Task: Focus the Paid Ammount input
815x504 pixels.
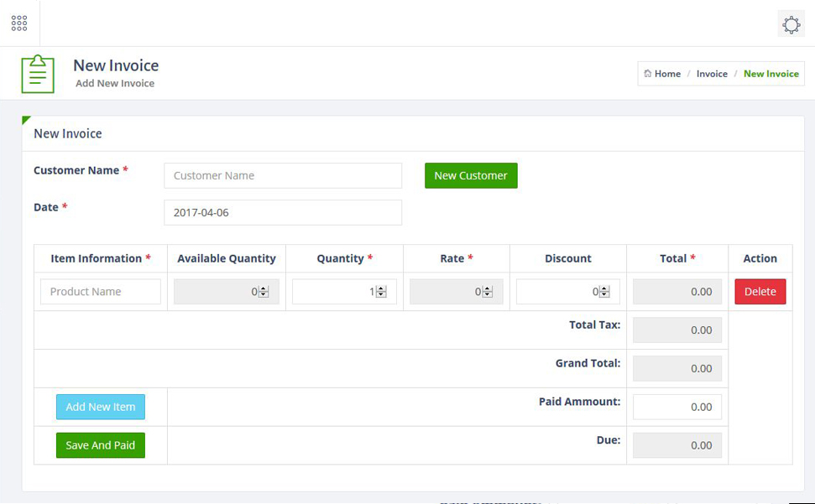Action: coord(677,407)
